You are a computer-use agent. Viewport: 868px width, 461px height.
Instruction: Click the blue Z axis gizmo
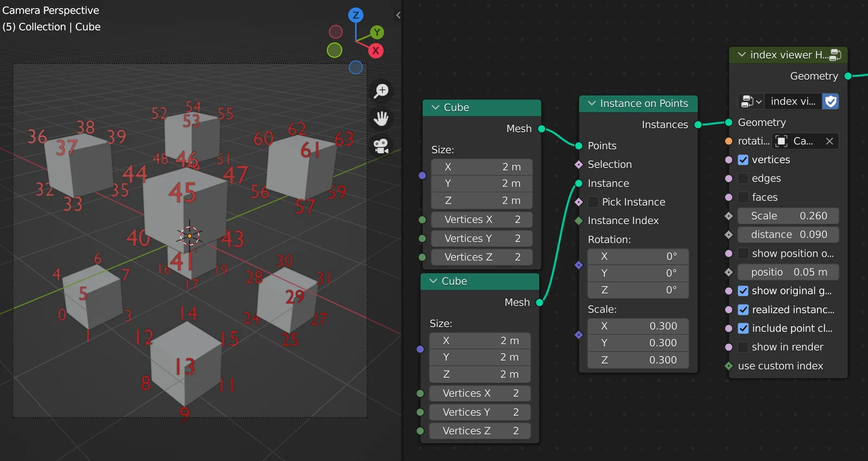pyautogui.click(x=356, y=15)
